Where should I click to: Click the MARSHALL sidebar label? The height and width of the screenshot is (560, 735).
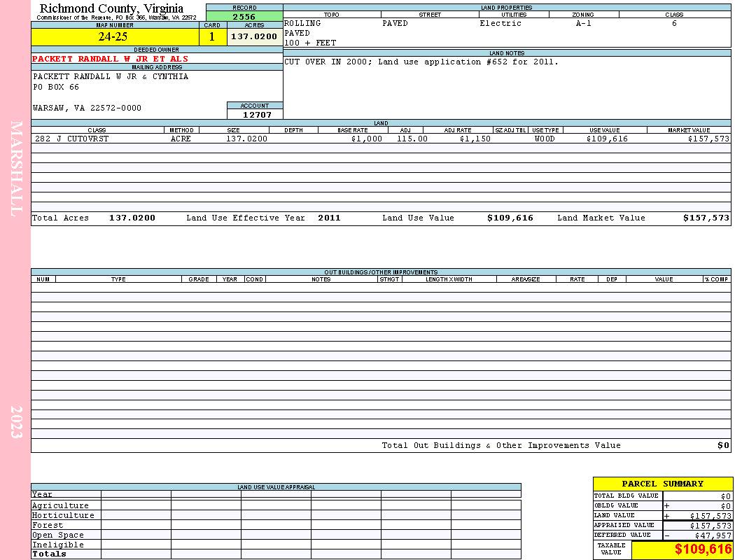(x=16, y=169)
